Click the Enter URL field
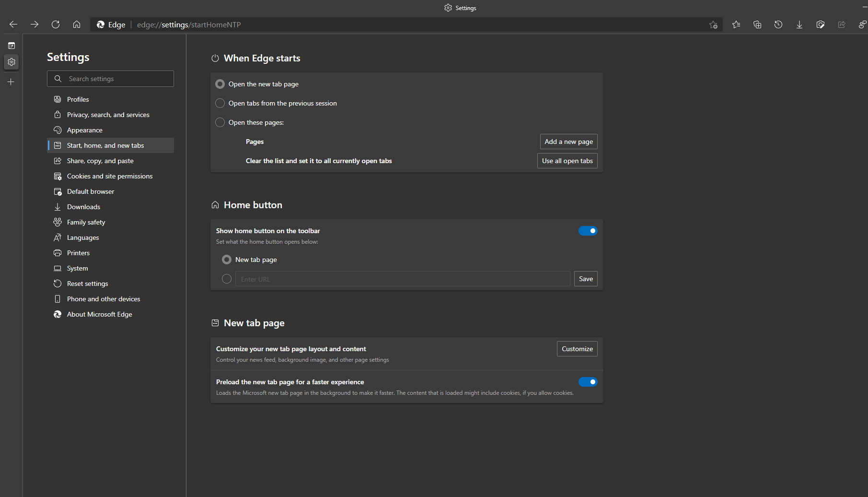 [403, 279]
